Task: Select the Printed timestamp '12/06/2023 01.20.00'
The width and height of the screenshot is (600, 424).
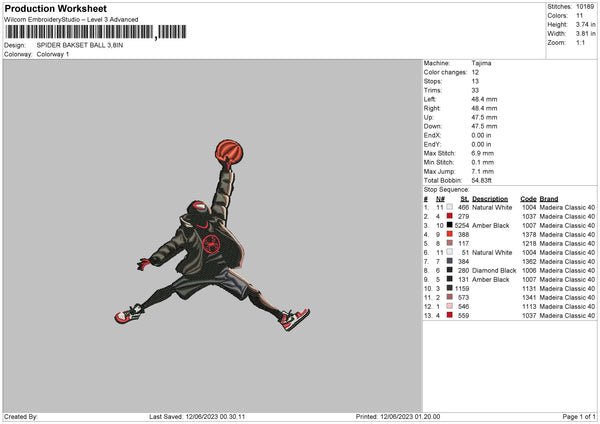Action: (410, 416)
